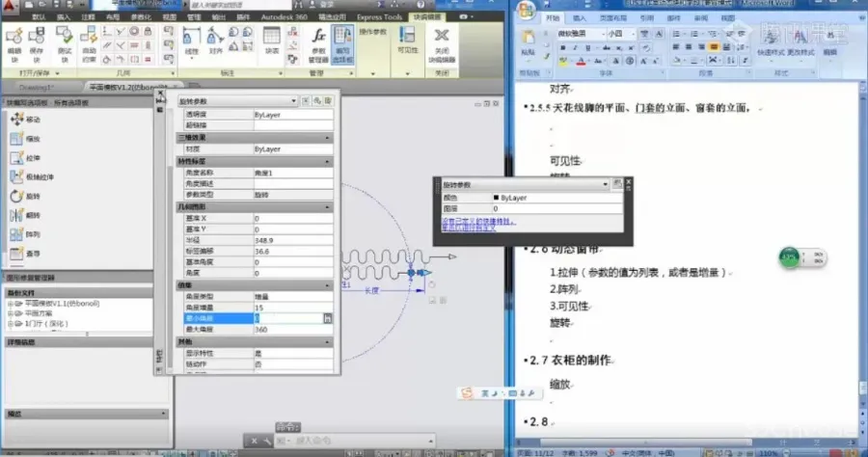
Task: Expand 平面模板V1.1 tree node
Action: click(10, 304)
